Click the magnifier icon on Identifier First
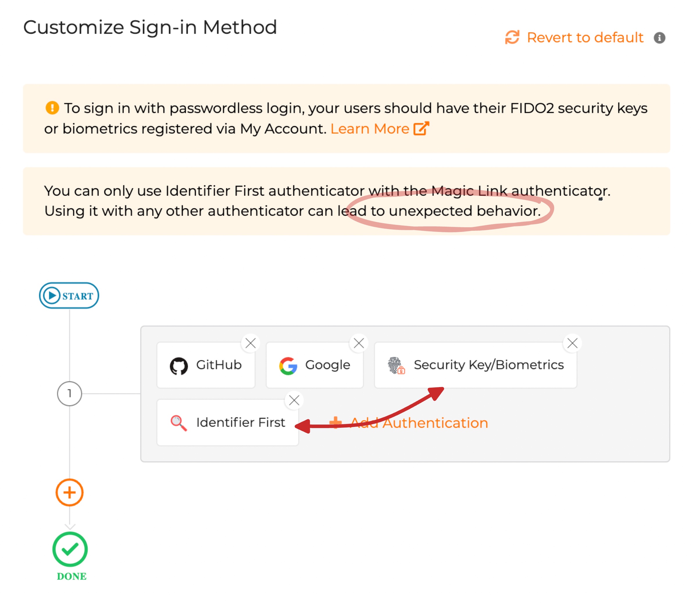 [x=178, y=422]
